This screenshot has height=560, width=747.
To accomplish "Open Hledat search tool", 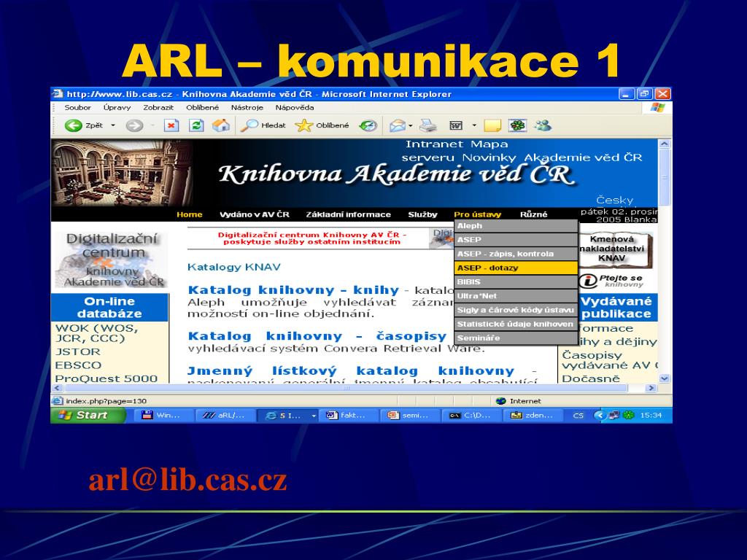I will tap(263, 125).
